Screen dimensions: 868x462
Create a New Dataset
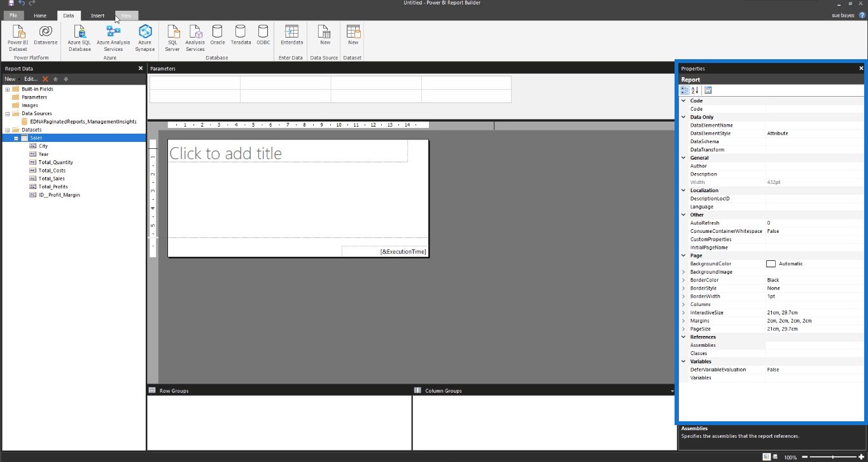[x=353, y=36]
